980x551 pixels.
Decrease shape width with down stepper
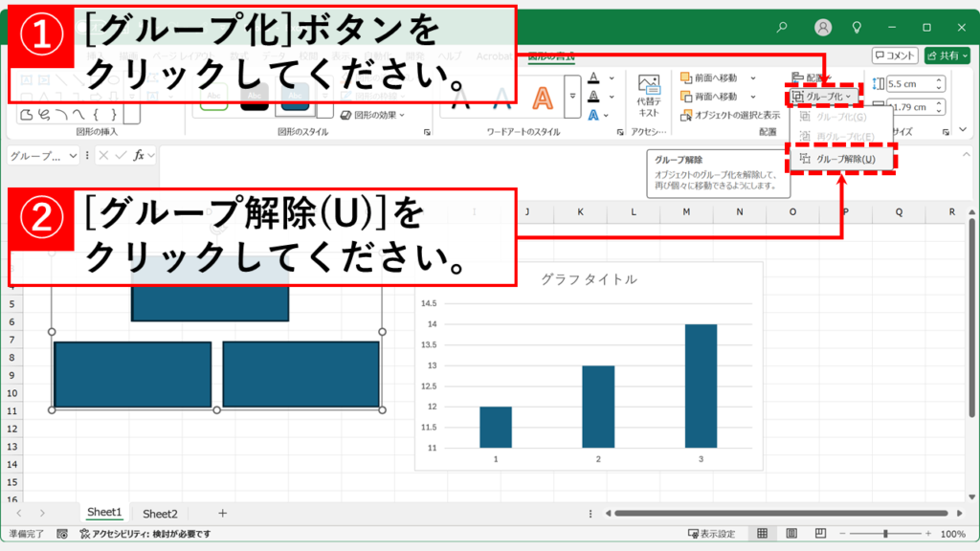point(939,111)
